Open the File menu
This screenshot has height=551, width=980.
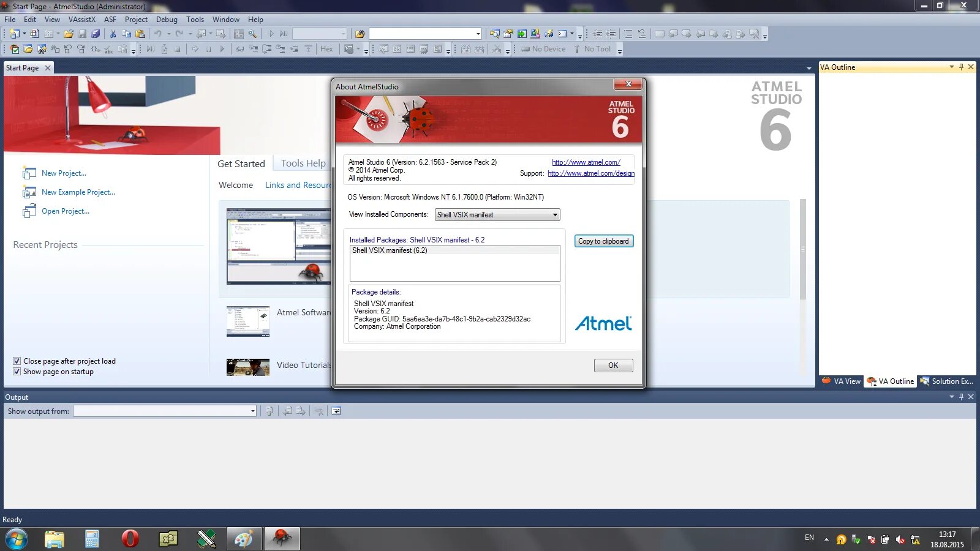(x=10, y=20)
